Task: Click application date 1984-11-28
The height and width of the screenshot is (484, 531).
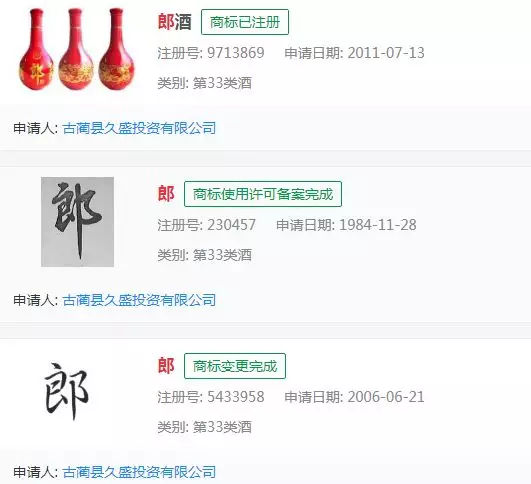Action: click(378, 225)
